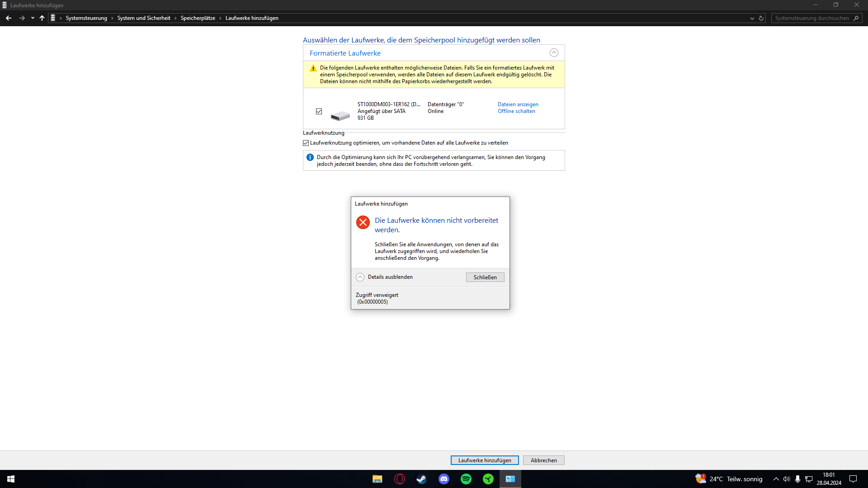Screen dimensions: 868x488
Task: Click the volume icon in system tray
Action: [x=787, y=479]
